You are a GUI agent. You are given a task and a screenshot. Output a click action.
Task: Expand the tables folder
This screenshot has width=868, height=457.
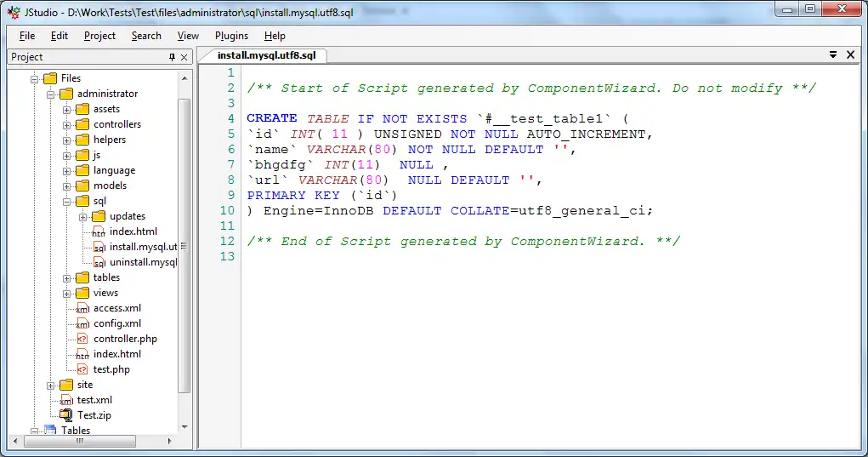tap(66, 278)
